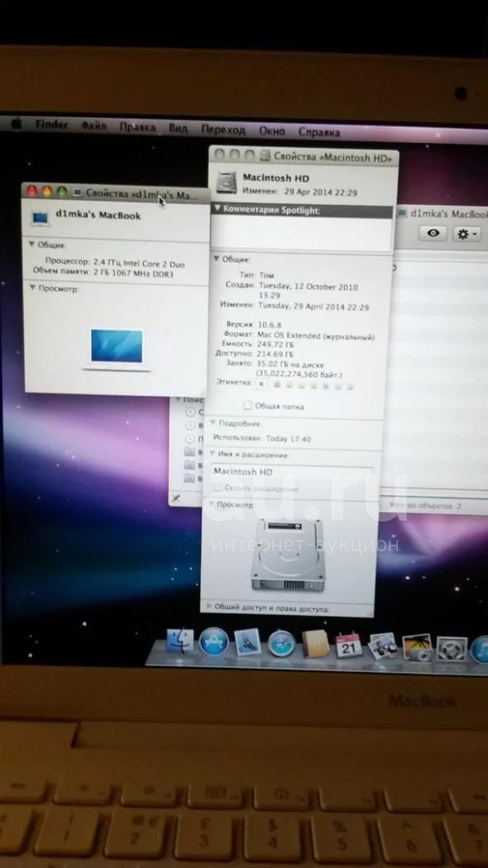
Task: Click clock icon beside 'П' in Finder sidebar
Action: (191, 439)
